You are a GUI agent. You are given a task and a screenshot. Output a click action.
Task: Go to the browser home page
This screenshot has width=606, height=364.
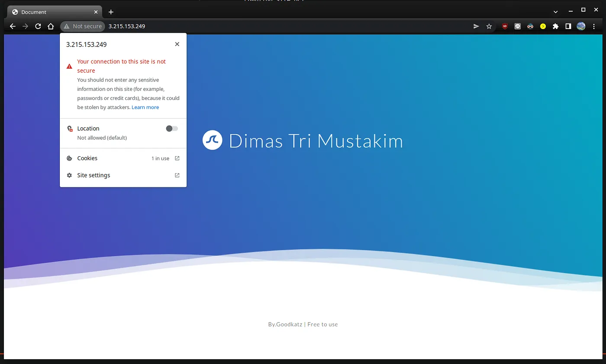tap(51, 26)
